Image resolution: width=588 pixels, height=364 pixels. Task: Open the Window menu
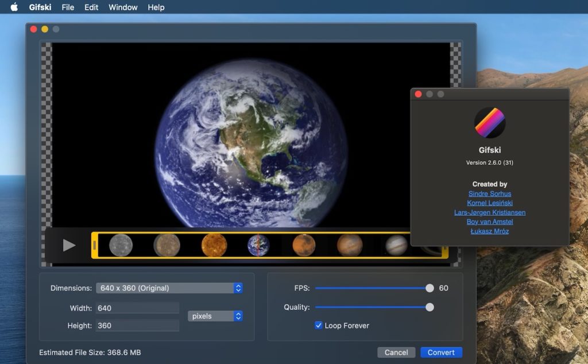click(x=123, y=7)
